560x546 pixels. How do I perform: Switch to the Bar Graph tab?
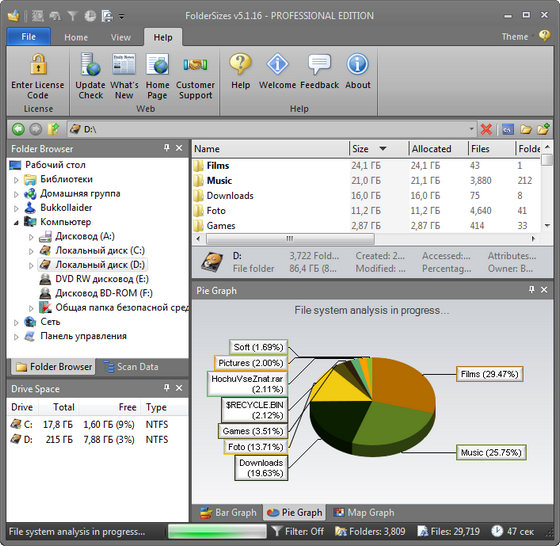(x=228, y=513)
